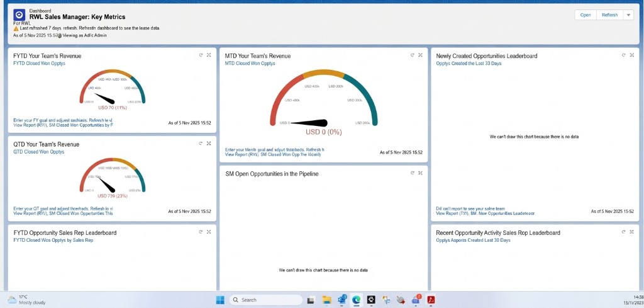Click the no-data message in Newly Created Opportunities card
Viewport: 644px width, 308px height.
click(x=535, y=137)
